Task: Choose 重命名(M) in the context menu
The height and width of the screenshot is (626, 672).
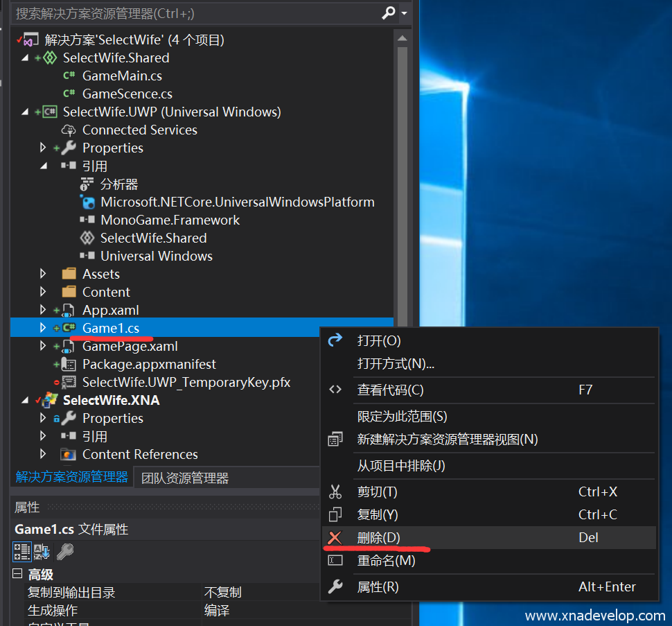Action: coord(386,561)
